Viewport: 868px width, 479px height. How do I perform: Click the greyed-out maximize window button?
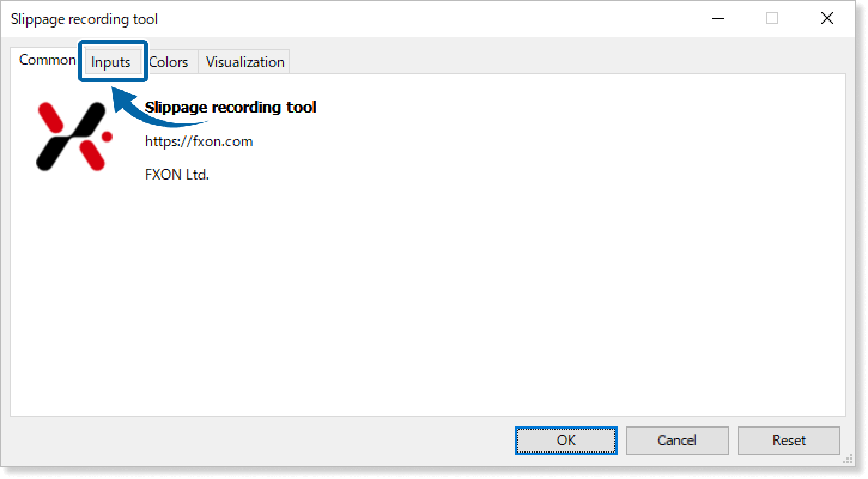coord(772,19)
